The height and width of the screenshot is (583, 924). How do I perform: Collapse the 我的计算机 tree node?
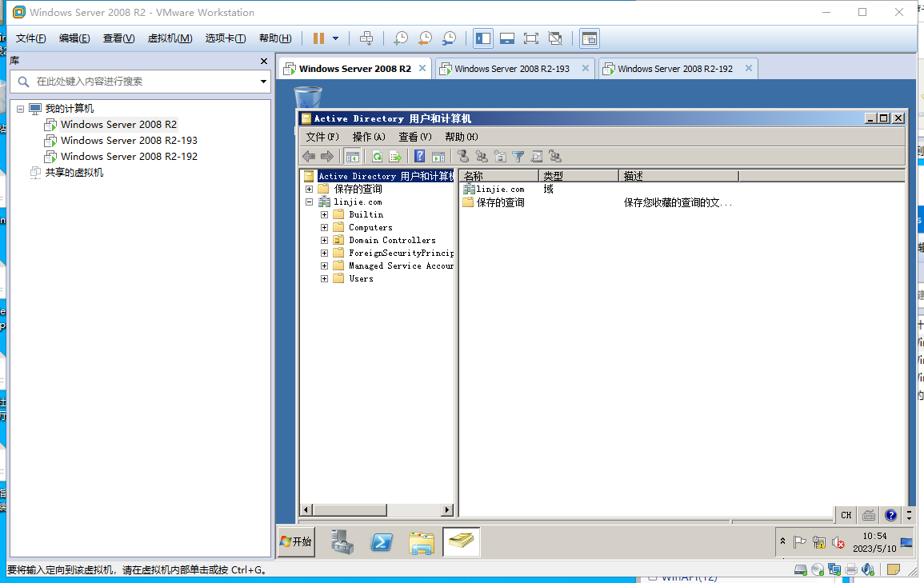pyautogui.click(x=20, y=108)
